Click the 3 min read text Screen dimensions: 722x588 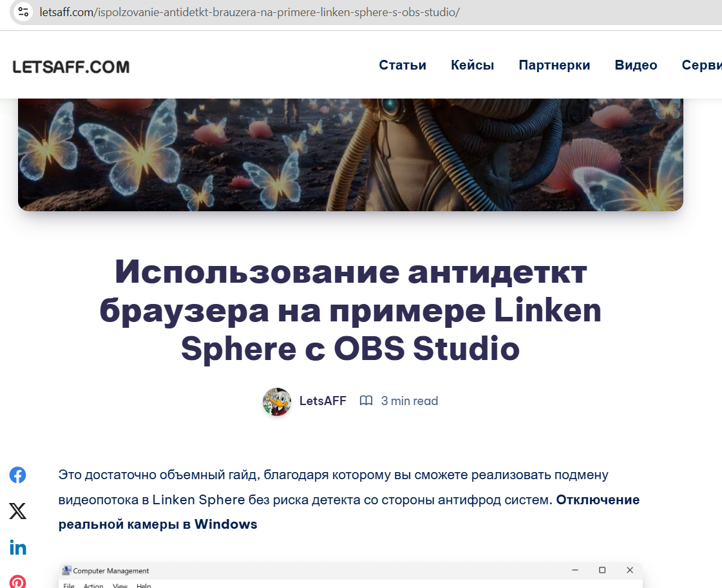coord(410,401)
